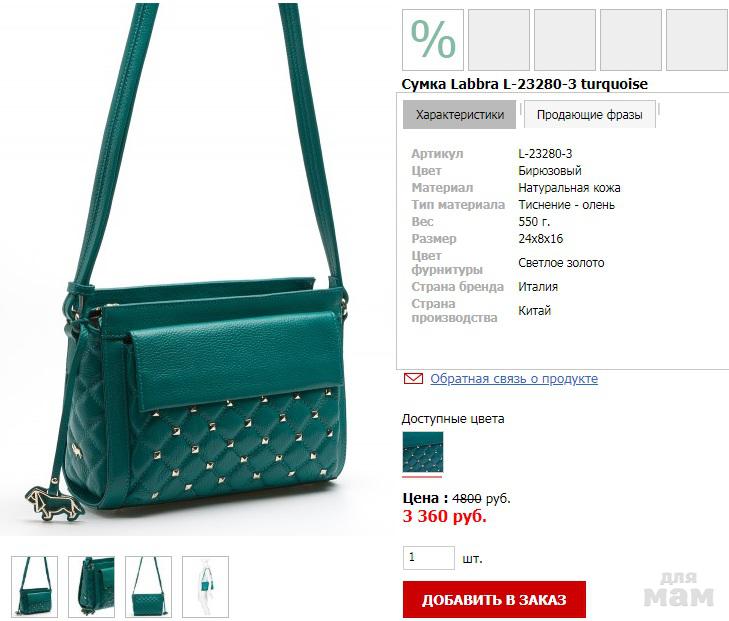Image resolution: width=729 pixels, height=621 pixels.
Task: Open the second bag side-view thumbnail
Action: coord(91,587)
